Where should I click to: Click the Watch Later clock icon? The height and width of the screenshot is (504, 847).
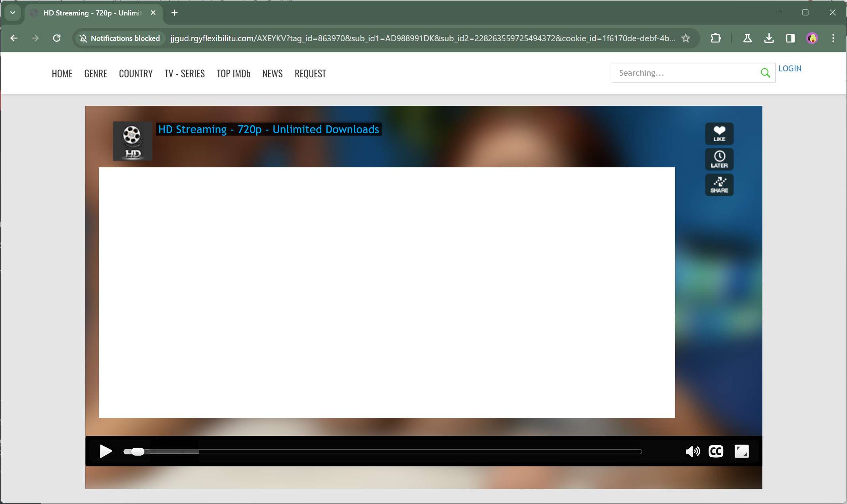[719, 159]
